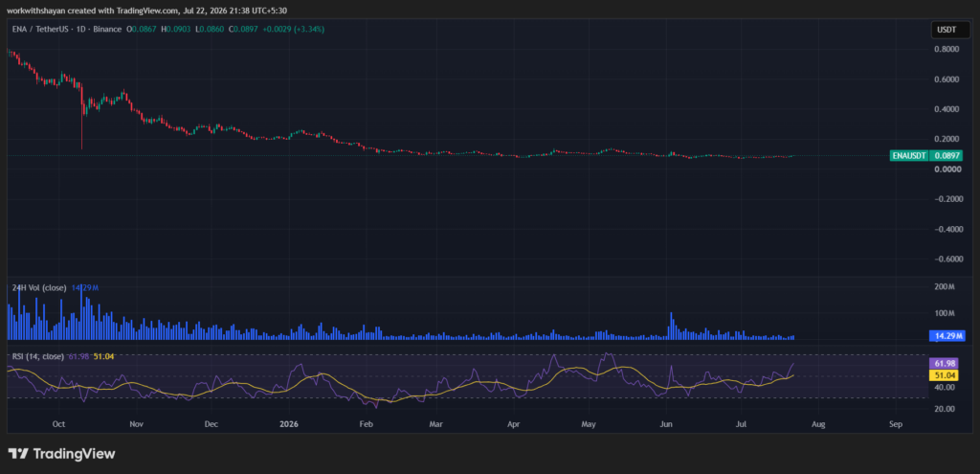This screenshot has width=980, height=474.
Task: Click the TradingView logo icon at the bottom
Action: pyautogui.click(x=17, y=454)
